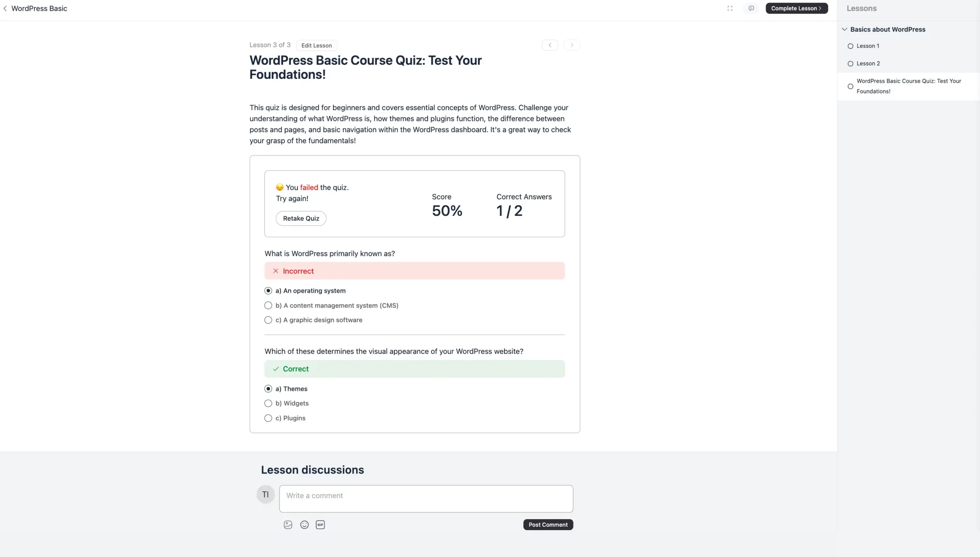The width and height of the screenshot is (980, 557).
Task: Click back arrow beside WordPress Basic
Action: tap(5, 8)
